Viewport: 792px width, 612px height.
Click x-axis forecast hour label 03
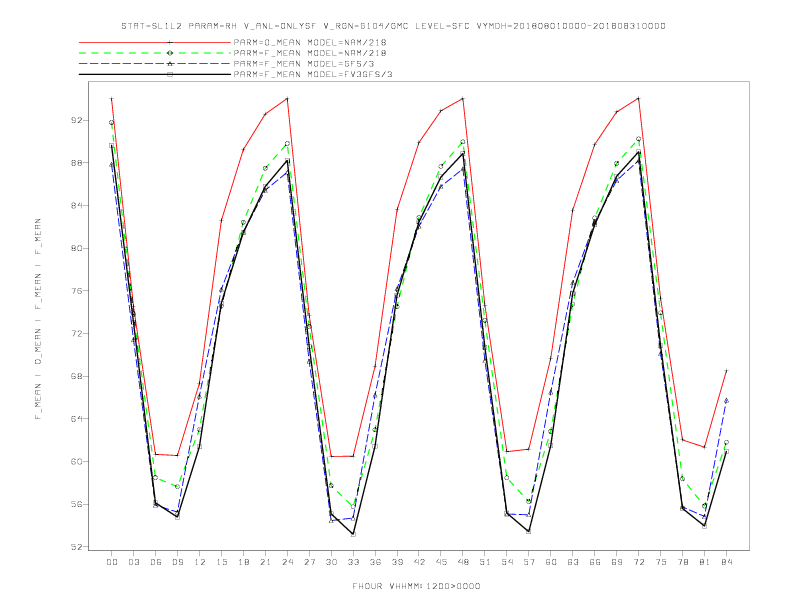tap(133, 562)
